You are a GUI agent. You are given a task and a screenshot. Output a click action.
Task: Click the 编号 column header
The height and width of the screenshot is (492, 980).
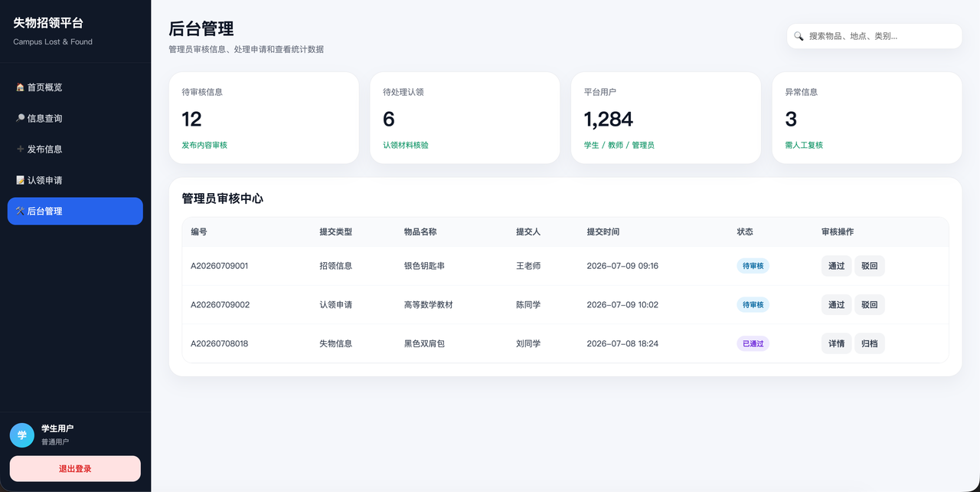(199, 231)
